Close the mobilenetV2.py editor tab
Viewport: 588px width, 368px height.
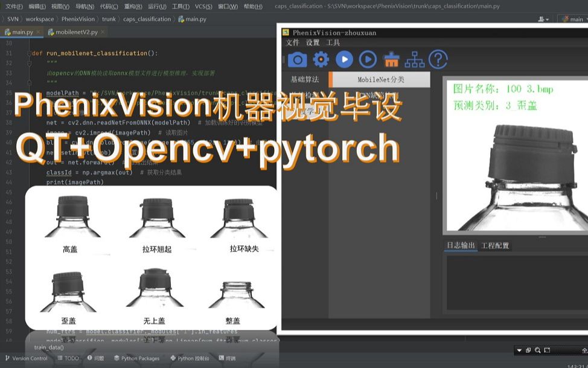[x=103, y=32]
